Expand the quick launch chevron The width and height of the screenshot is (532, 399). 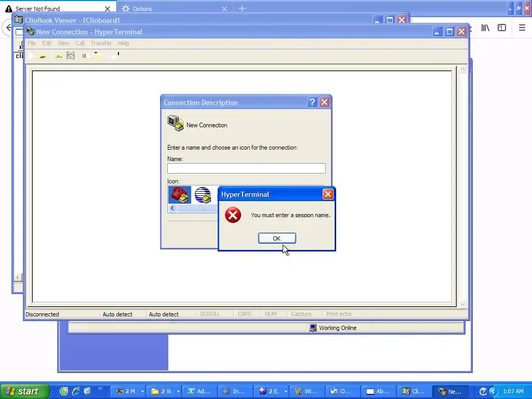click(x=100, y=389)
